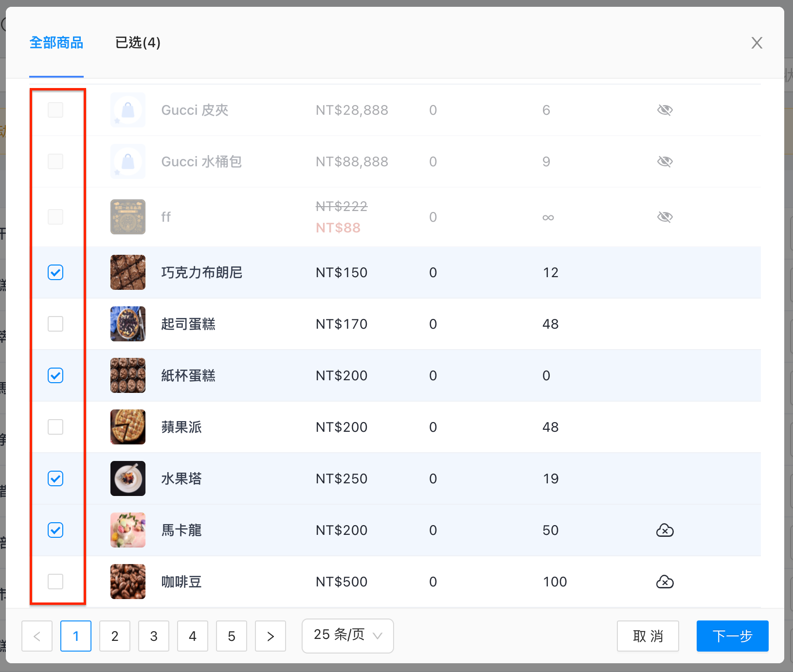This screenshot has width=793, height=672.
Task: Click the product name Gucci 皮夾
Action: click(195, 110)
